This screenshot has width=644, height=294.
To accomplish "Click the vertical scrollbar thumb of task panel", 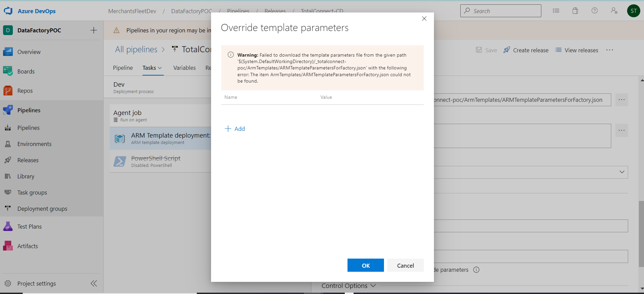I will [641, 234].
